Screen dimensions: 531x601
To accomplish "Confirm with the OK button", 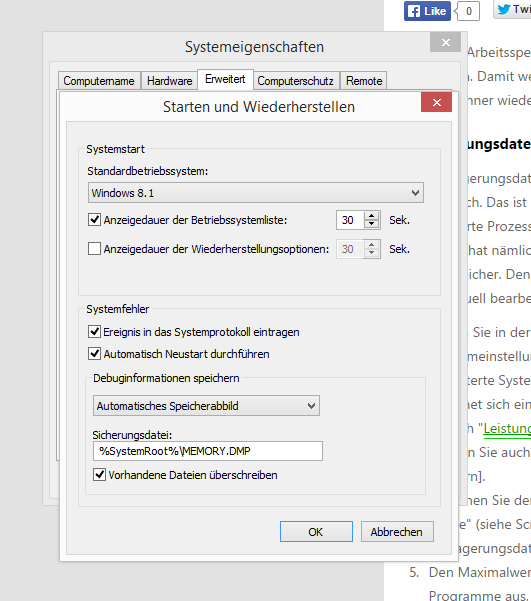I will pos(316,532).
